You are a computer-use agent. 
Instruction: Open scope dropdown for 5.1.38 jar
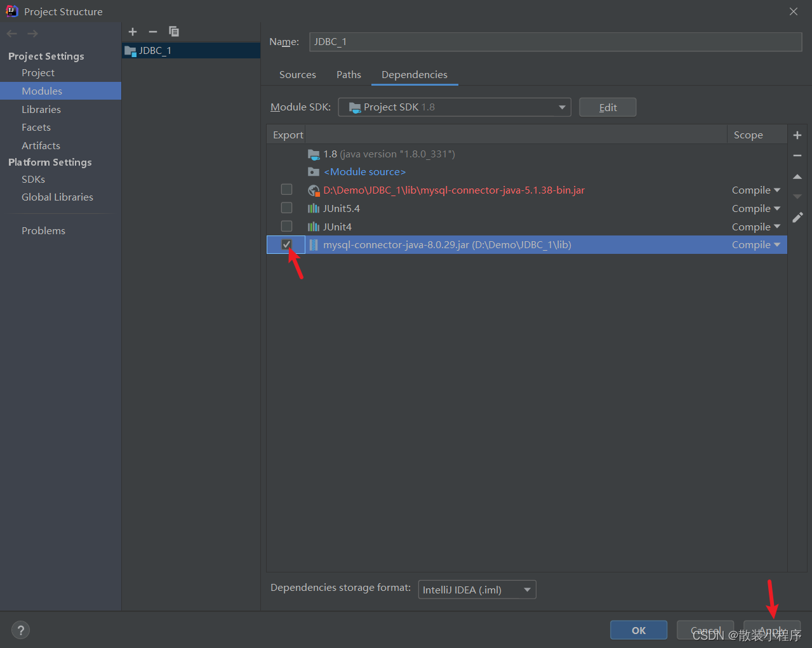coord(756,190)
